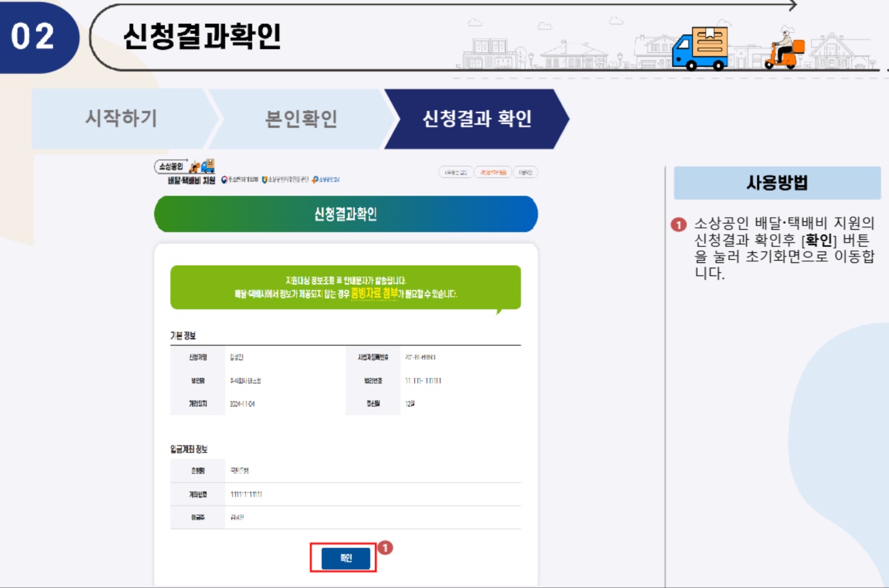Select the 신청결과 확인 step tab
This screenshot has width=889, height=588.
coord(477,118)
